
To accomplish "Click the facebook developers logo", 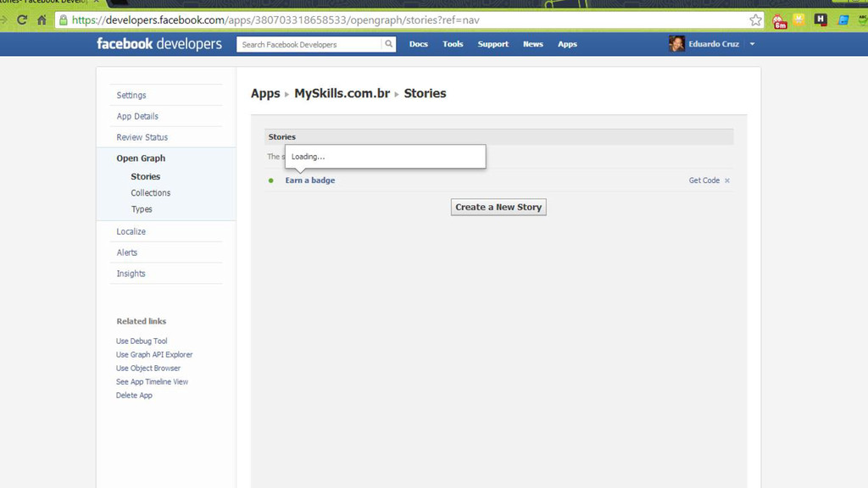I will [x=159, y=44].
